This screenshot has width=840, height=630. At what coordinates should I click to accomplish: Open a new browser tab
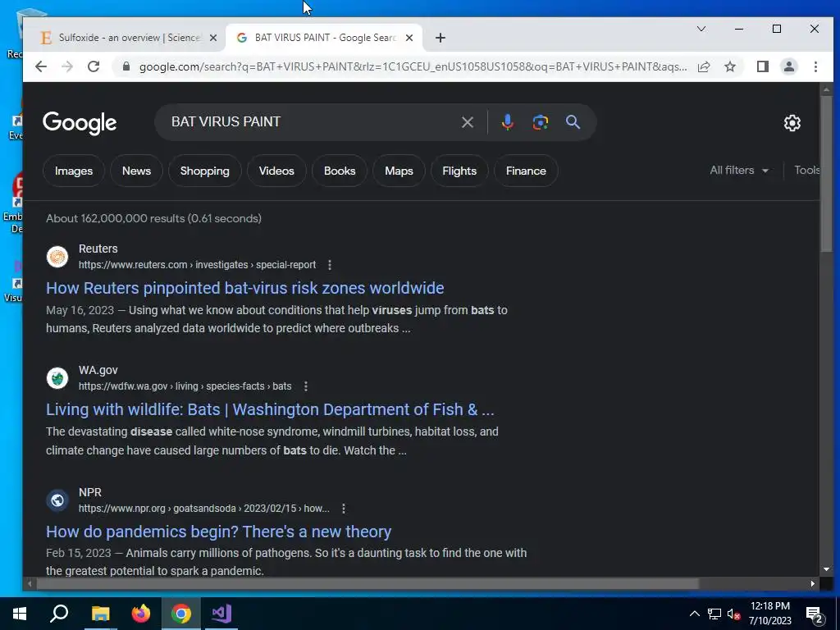coord(440,38)
